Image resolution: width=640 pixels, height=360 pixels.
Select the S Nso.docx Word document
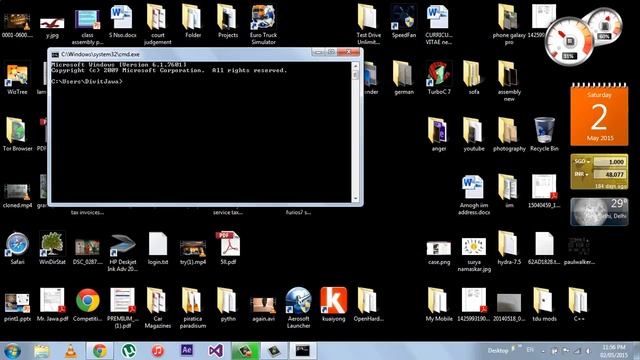[122, 22]
